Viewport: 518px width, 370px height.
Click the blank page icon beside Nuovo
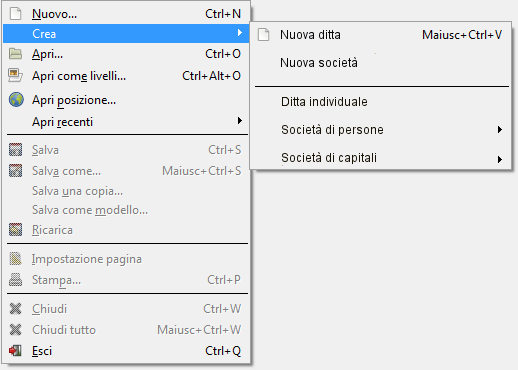[15, 14]
